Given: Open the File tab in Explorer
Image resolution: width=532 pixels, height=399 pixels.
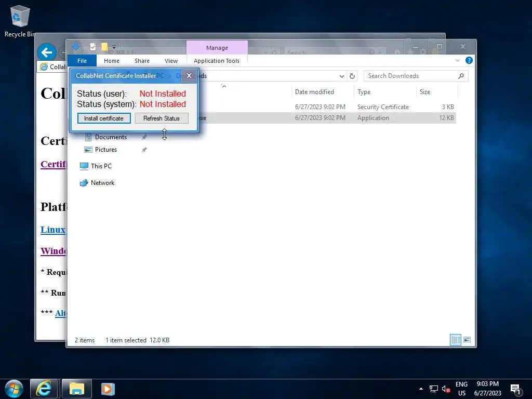Looking at the screenshot, I should 82,61.
